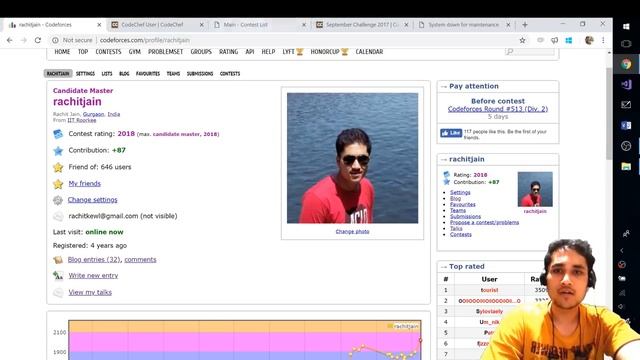The width and height of the screenshot is (640, 360).
Task: Open Visual Studio from the taskbar
Action: [626, 84]
